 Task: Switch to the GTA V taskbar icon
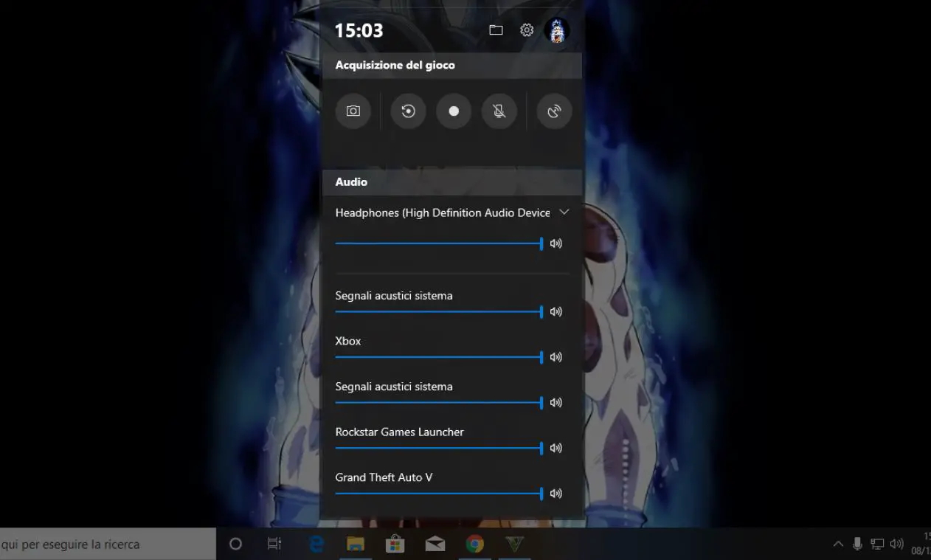[515, 545]
